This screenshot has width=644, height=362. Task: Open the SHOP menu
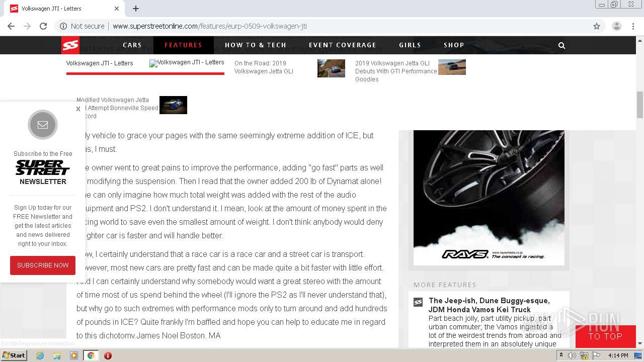coord(454,45)
